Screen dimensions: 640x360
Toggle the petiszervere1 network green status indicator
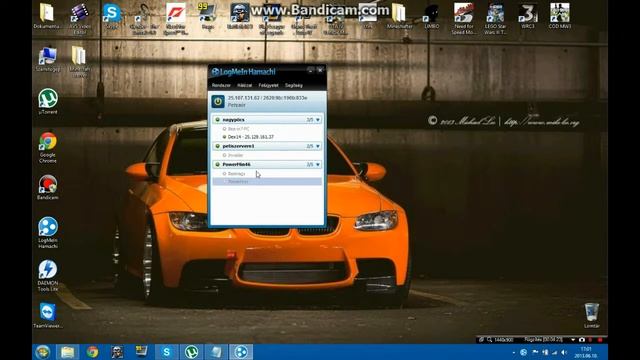pyautogui.click(x=218, y=146)
